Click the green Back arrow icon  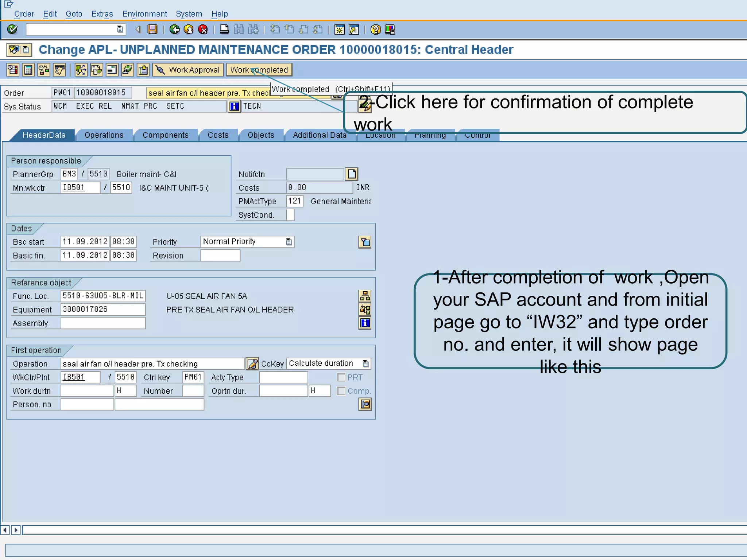pos(175,29)
